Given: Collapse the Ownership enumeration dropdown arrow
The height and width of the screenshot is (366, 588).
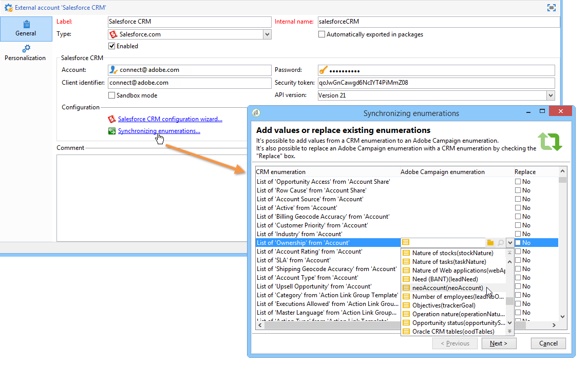Looking at the screenshot, I should pos(510,243).
